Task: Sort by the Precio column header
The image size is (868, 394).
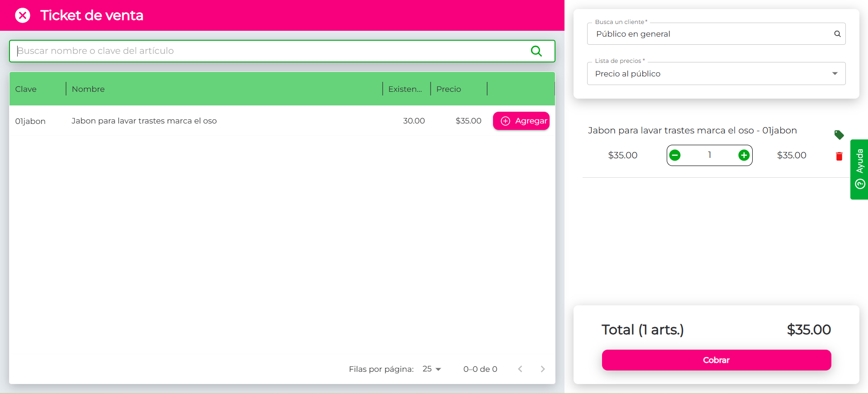Action: pyautogui.click(x=449, y=89)
